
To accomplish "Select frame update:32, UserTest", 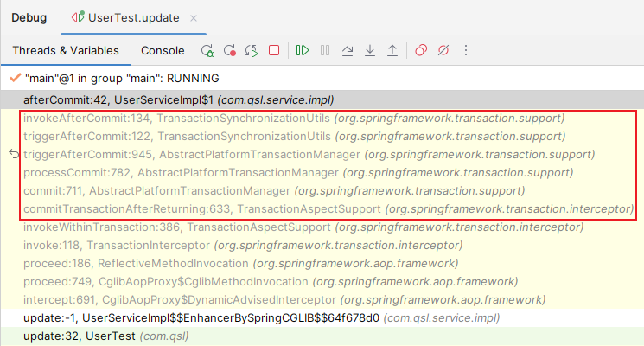I will 322,336.
